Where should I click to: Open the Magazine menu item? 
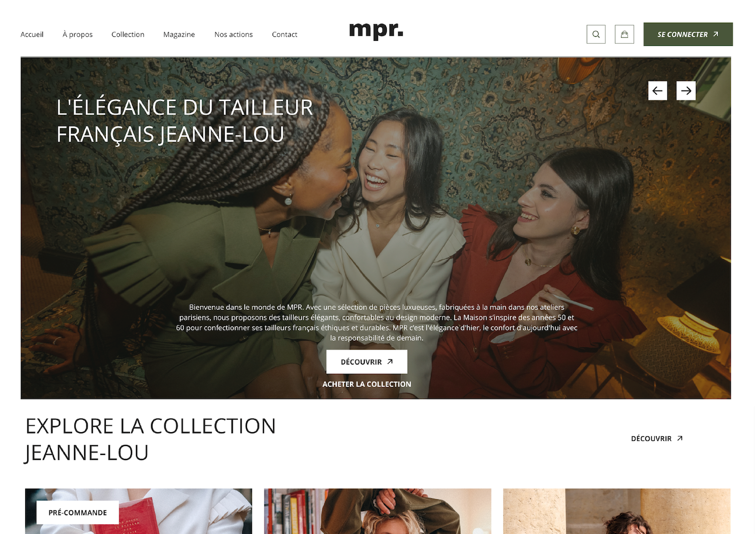coord(179,34)
